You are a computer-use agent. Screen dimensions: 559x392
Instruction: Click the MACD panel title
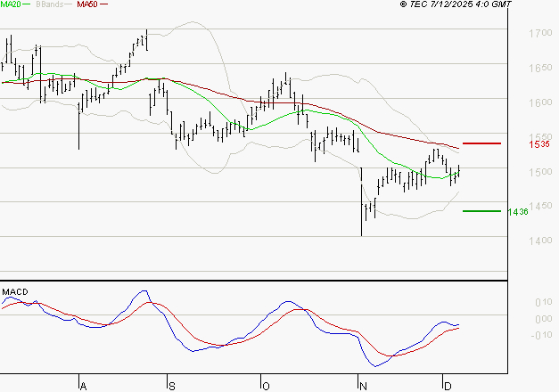point(15,292)
